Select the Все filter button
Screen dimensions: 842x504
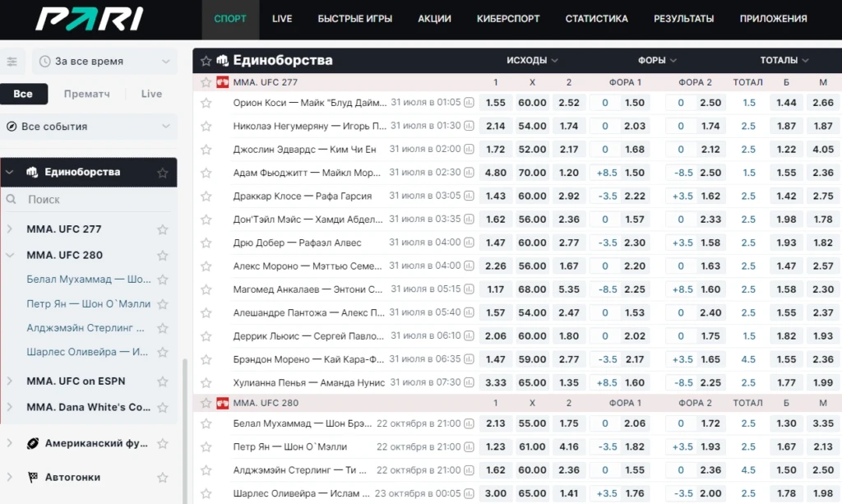click(x=24, y=94)
